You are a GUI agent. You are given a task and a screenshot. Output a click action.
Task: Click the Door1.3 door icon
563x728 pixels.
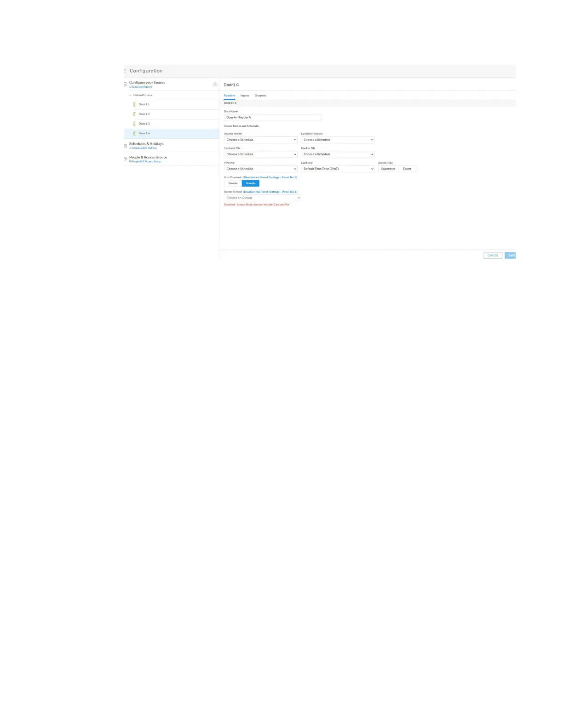click(135, 124)
